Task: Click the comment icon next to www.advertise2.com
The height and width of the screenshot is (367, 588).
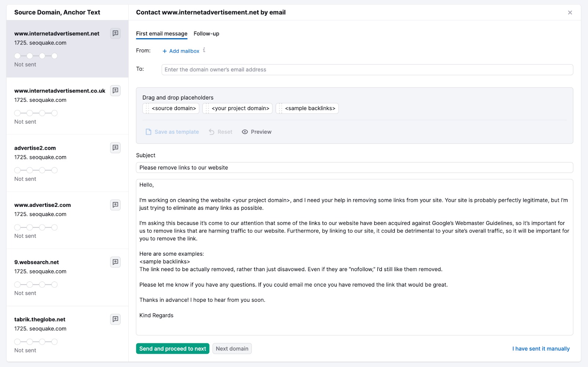Action: [115, 205]
